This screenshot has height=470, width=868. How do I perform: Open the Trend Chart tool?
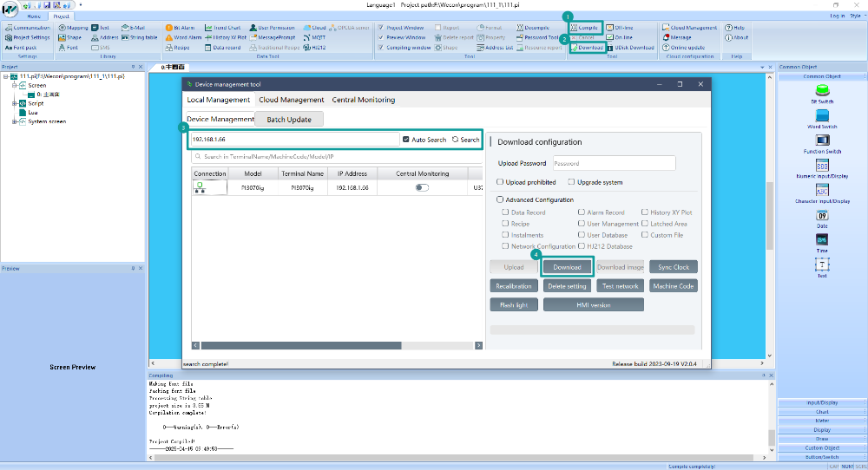click(x=222, y=28)
